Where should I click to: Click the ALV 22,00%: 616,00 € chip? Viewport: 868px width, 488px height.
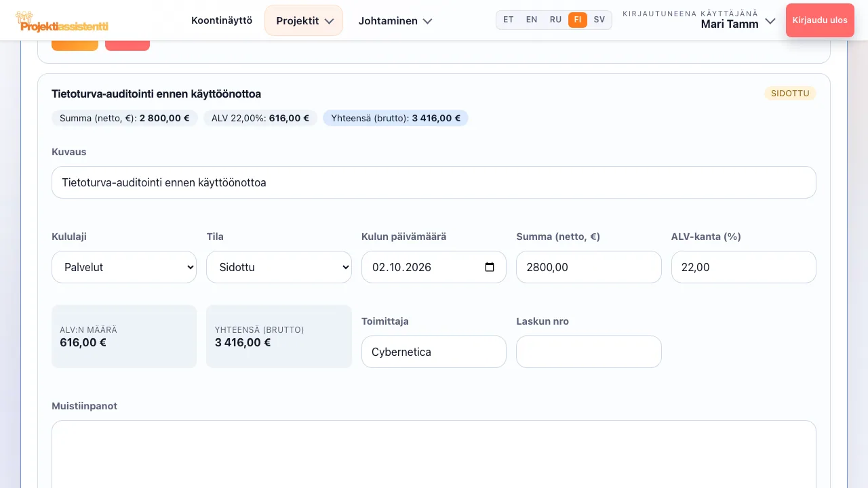tap(260, 118)
